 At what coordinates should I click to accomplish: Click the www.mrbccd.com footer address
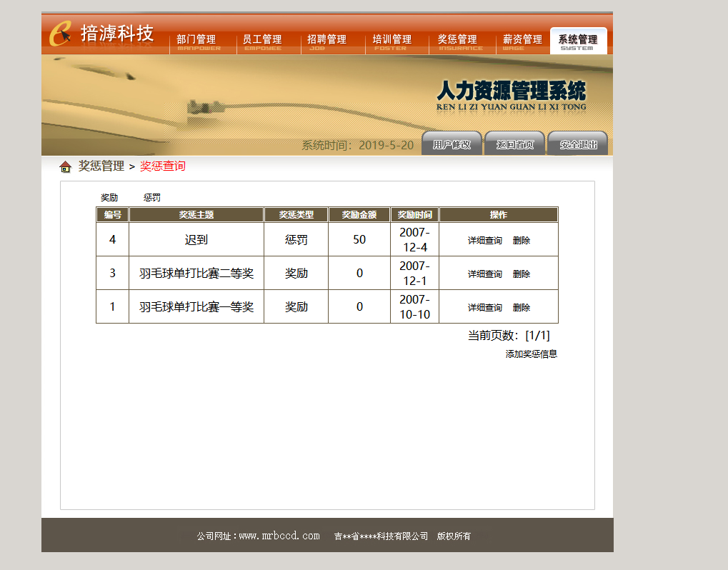[x=279, y=536]
